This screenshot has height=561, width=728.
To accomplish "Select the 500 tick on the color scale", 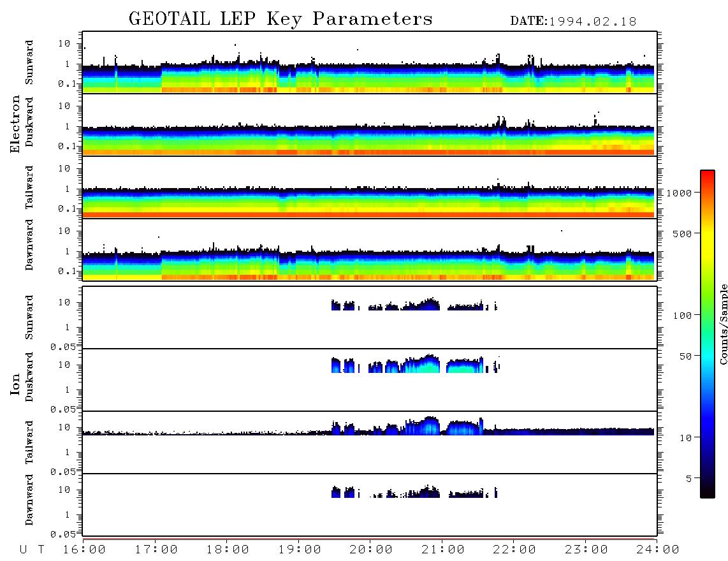I will 682,233.
